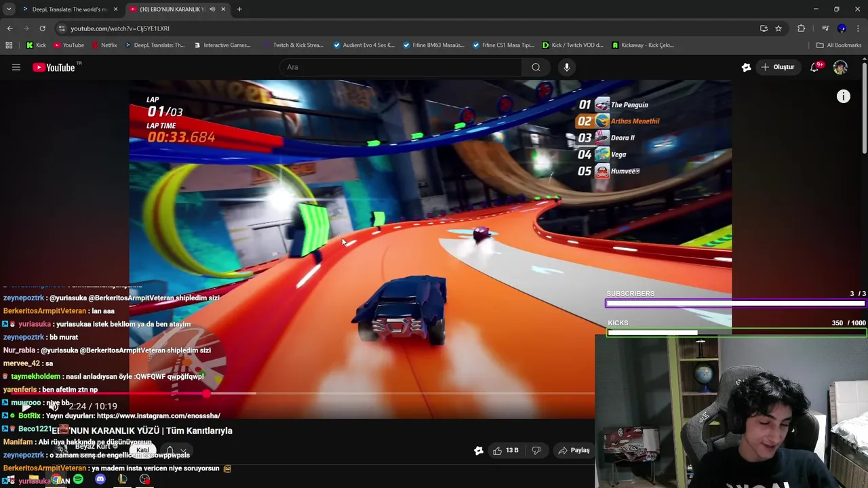Go to YouTube home via logo
868x488 pixels.
pos(54,67)
